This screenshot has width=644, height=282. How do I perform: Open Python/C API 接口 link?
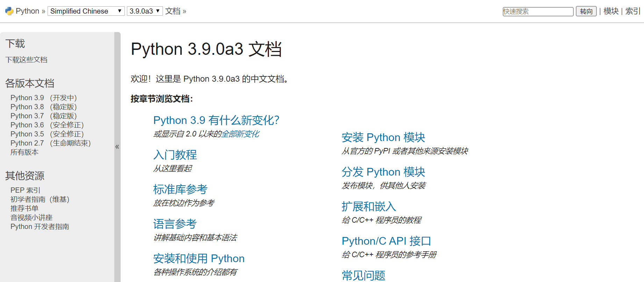coord(386,241)
